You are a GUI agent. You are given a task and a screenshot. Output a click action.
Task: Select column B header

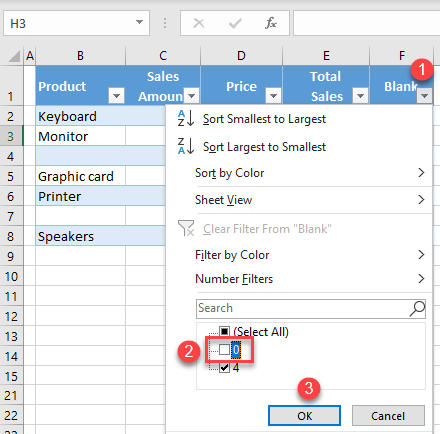pos(80,56)
